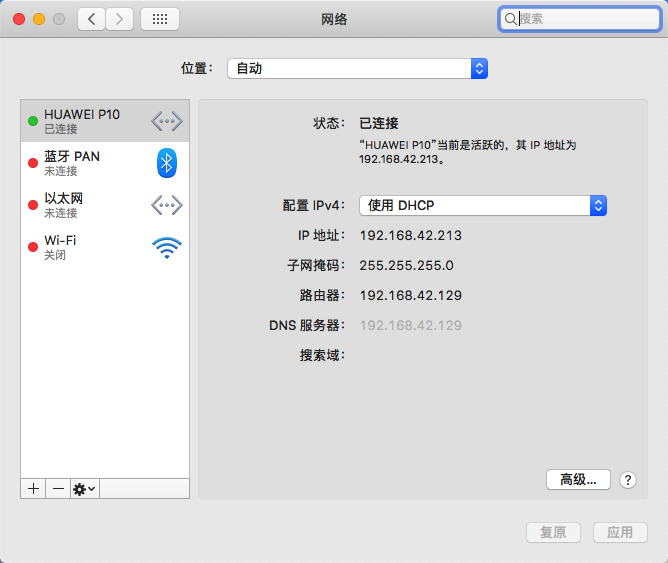Image resolution: width=668 pixels, height=563 pixels.
Task: Open the help question mark button
Action: tap(628, 480)
